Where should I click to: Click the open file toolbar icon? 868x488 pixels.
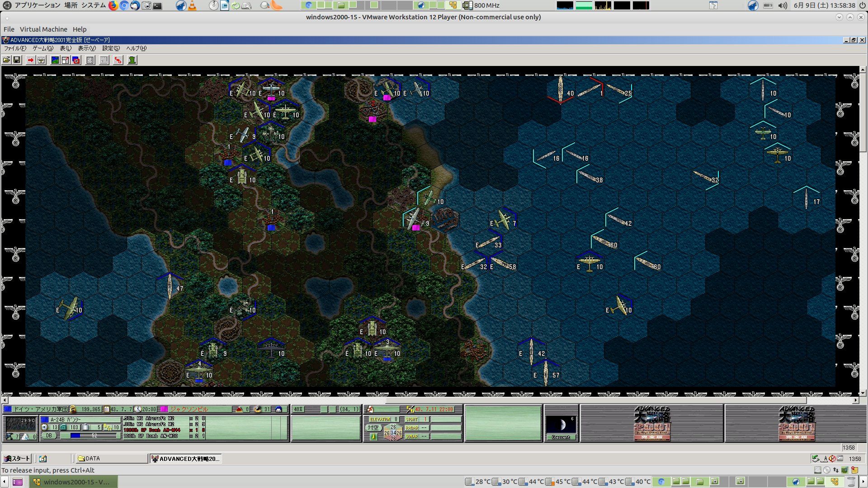point(6,60)
